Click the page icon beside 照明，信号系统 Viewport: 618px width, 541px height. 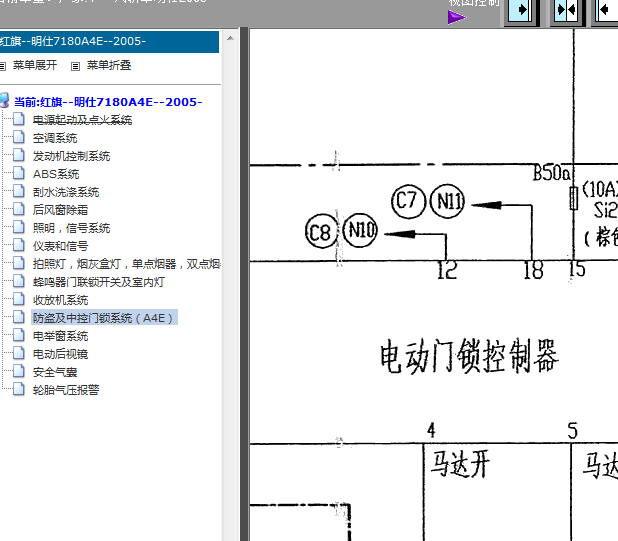click(x=19, y=227)
